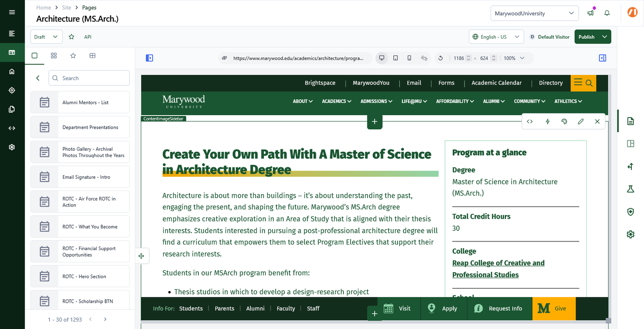This screenshot has height=329, width=644.
Task: Open the notifications bell
Action: (x=607, y=13)
